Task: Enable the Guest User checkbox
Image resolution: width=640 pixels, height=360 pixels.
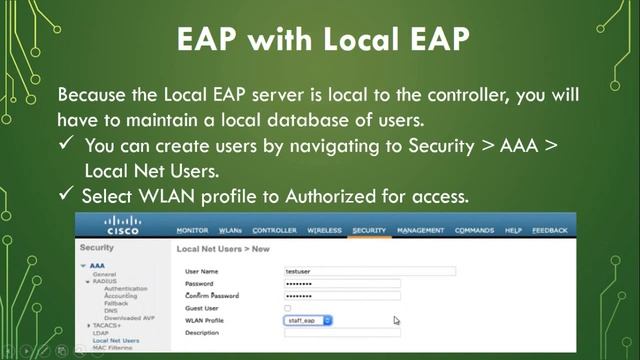Action: (288, 308)
